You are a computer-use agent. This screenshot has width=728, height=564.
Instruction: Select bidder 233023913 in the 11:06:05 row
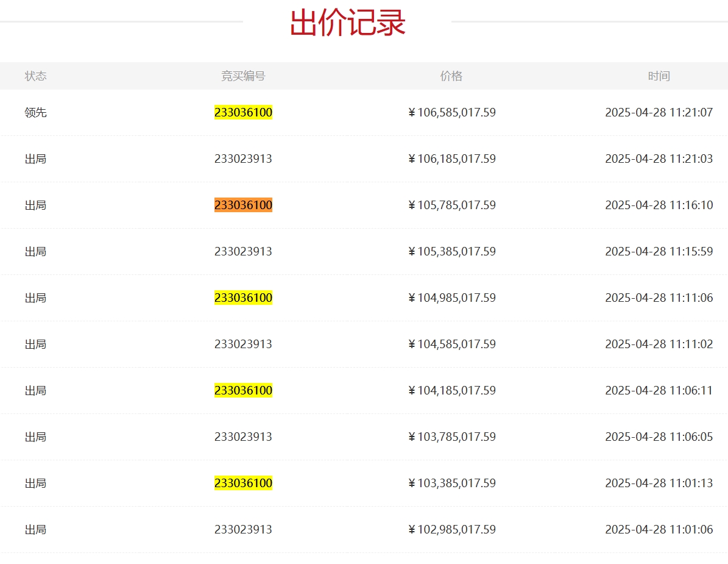(243, 437)
